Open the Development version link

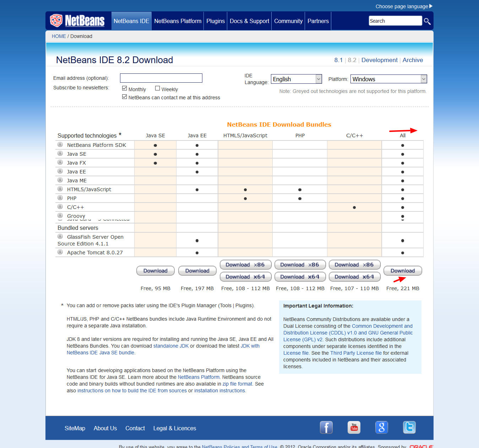click(380, 60)
